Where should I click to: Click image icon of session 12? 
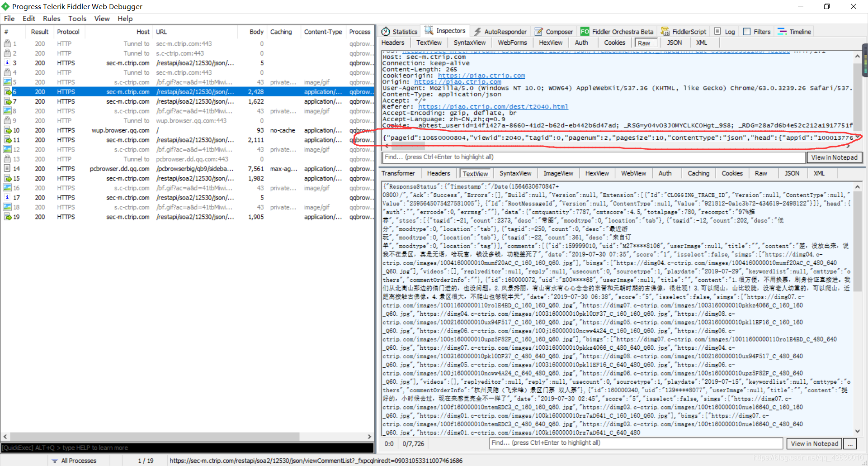[x=7, y=149]
